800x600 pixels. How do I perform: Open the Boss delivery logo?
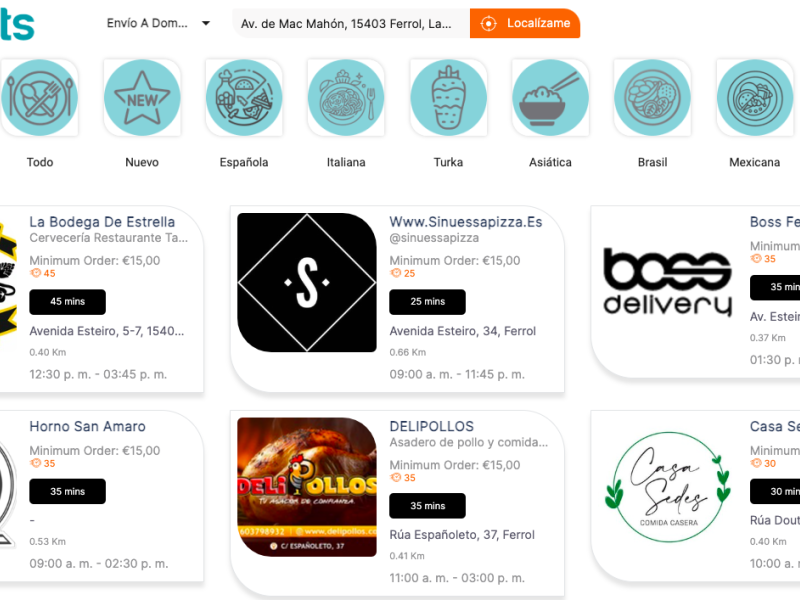(667, 282)
